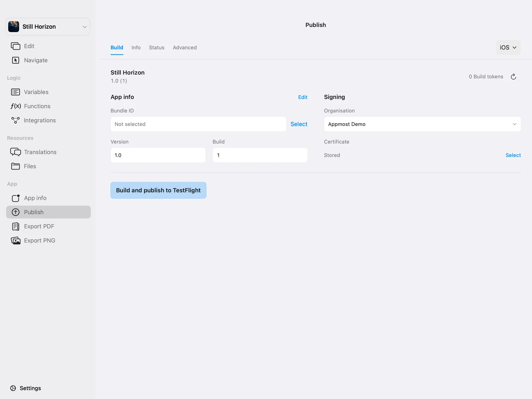Select the Navigate label in sidebar
This screenshot has width=532, height=399.
click(x=36, y=60)
